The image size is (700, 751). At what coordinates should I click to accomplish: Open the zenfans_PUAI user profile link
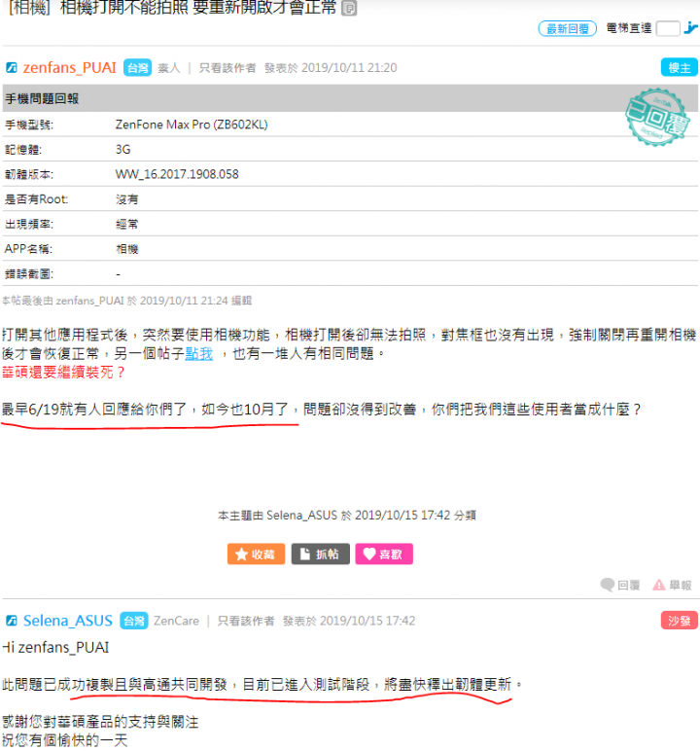coord(69,68)
